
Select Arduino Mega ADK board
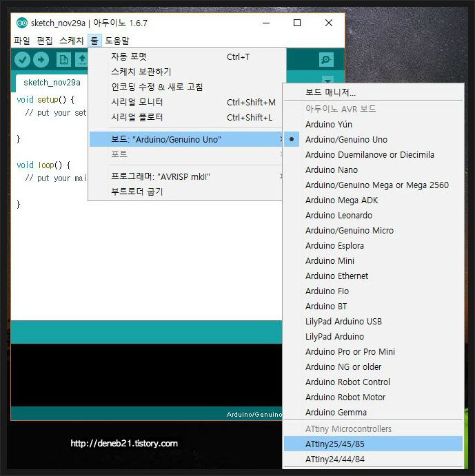click(373, 200)
